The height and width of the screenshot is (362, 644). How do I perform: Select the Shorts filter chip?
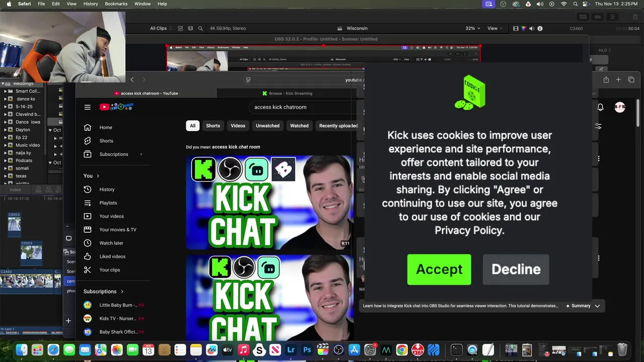click(x=213, y=126)
